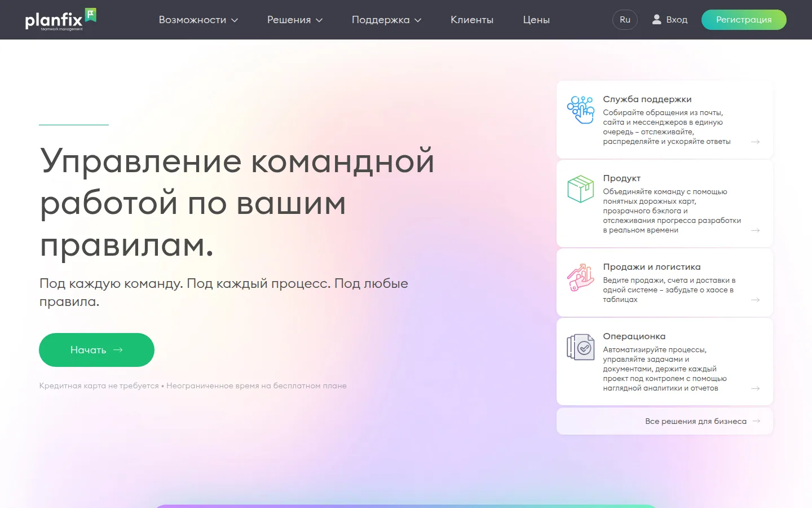This screenshot has width=812, height=508.
Task: Expand the Возможности dropdown menu
Action: click(198, 20)
